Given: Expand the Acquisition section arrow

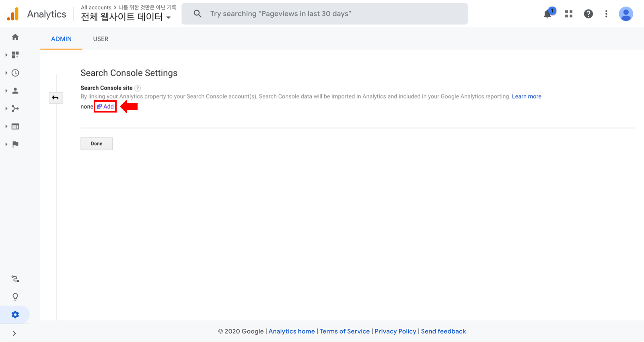Looking at the screenshot, I should coord(6,109).
